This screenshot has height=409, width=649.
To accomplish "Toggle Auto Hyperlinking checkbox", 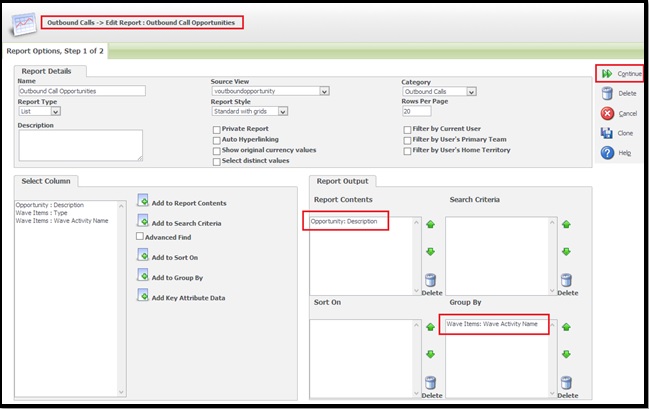I will coord(216,140).
